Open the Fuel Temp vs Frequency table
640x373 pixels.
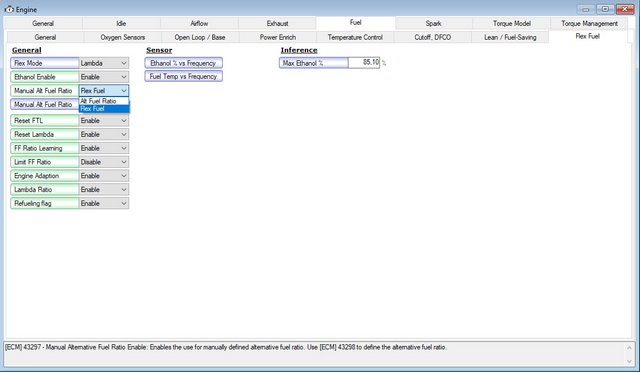point(183,76)
